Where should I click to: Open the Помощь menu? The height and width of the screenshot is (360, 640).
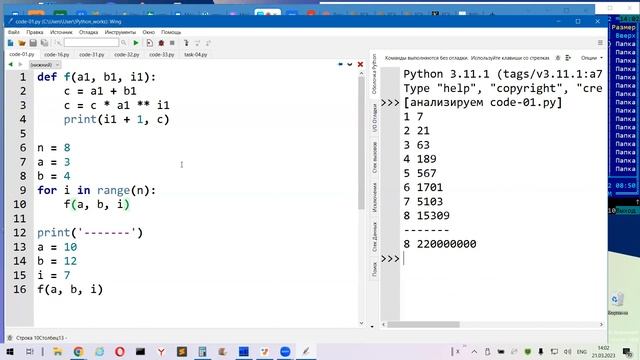[x=171, y=32]
